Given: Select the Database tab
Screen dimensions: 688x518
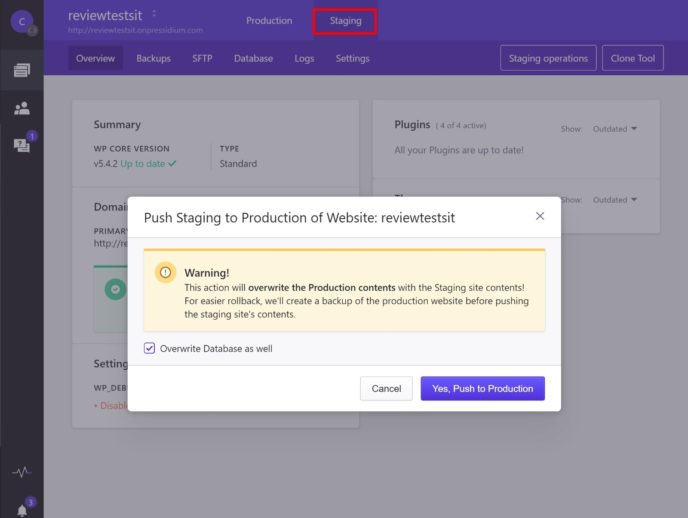Looking at the screenshot, I should (x=253, y=58).
